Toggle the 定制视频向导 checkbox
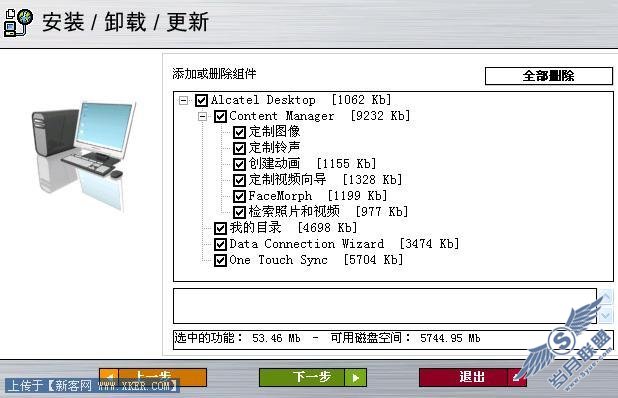The height and width of the screenshot is (398, 618). point(239,180)
